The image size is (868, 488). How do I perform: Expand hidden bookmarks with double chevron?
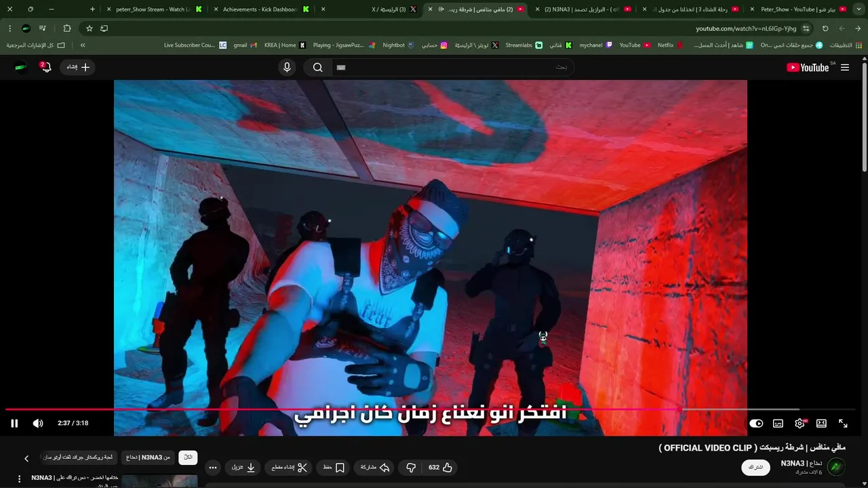(x=83, y=45)
